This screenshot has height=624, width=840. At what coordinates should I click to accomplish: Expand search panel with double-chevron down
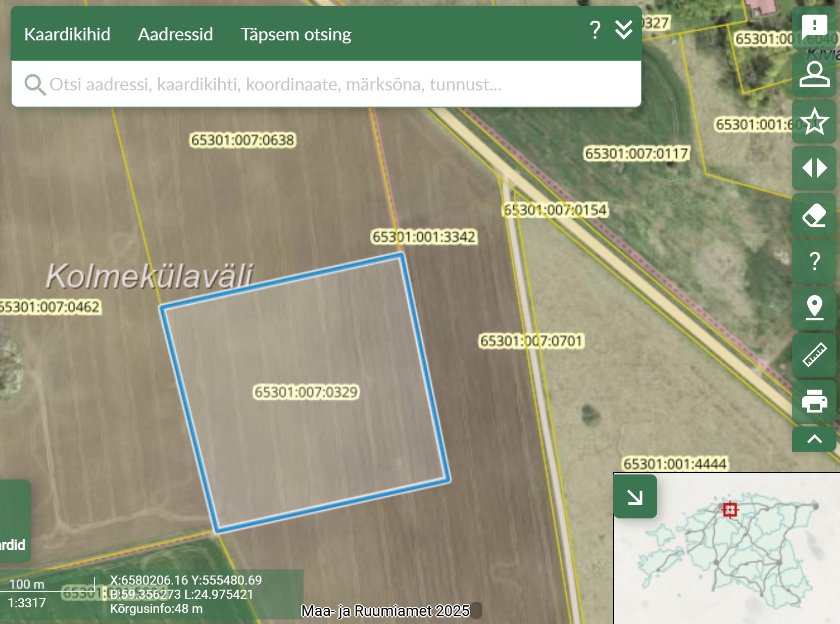click(624, 30)
